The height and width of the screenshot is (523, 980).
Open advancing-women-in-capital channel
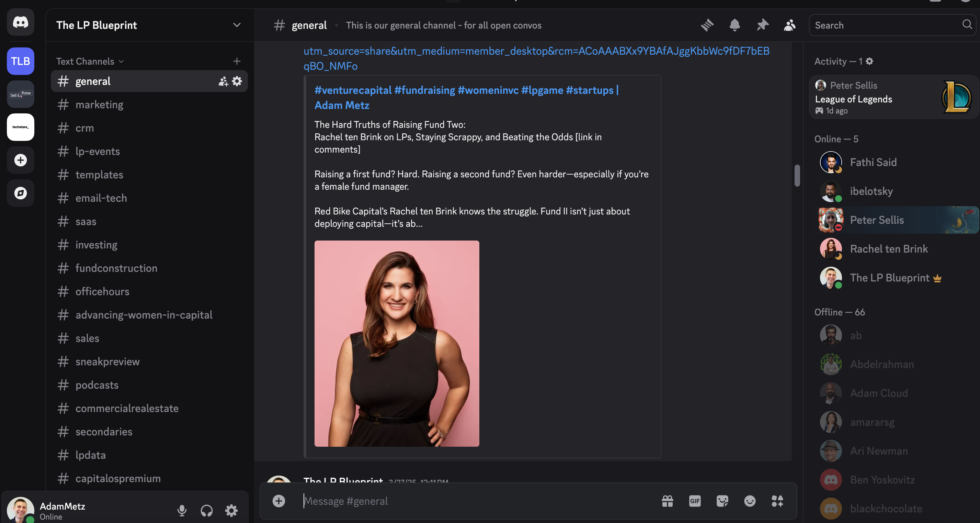click(149, 315)
